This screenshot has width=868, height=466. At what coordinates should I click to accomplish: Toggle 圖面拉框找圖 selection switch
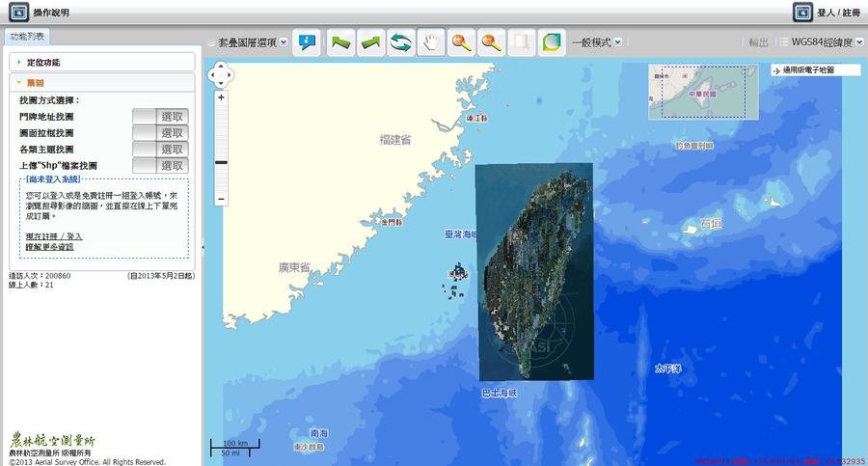[x=160, y=132]
